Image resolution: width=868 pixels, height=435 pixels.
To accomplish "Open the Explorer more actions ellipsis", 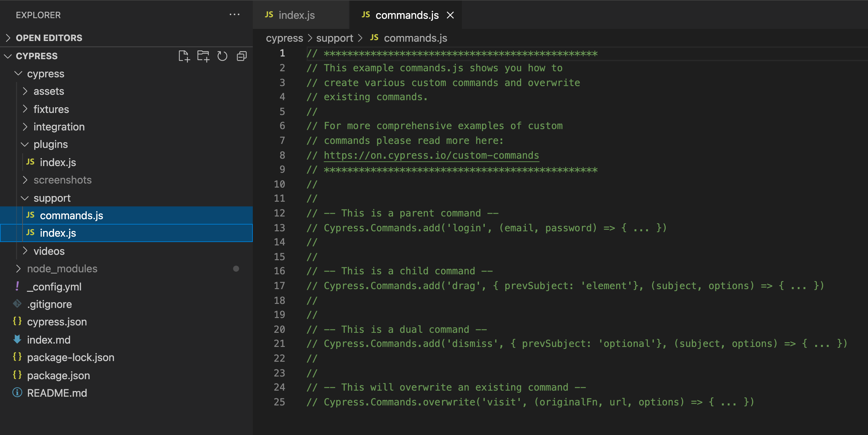I will pyautogui.click(x=235, y=15).
